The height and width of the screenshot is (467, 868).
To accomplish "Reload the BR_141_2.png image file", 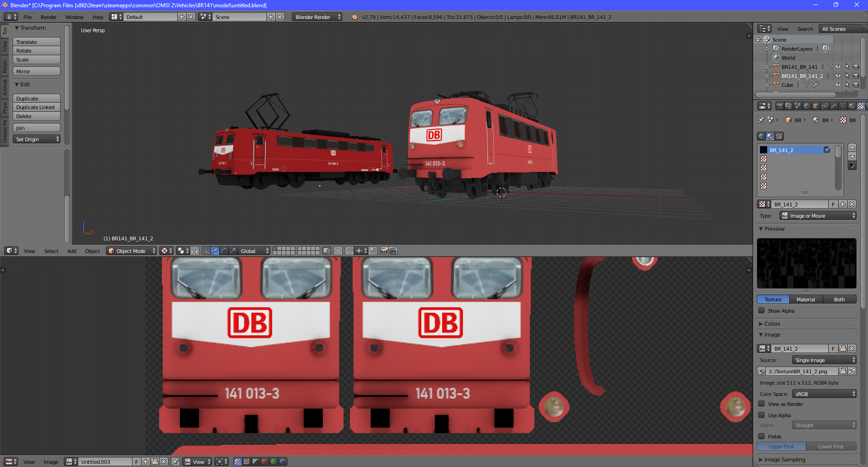I will pyautogui.click(x=852, y=372).
